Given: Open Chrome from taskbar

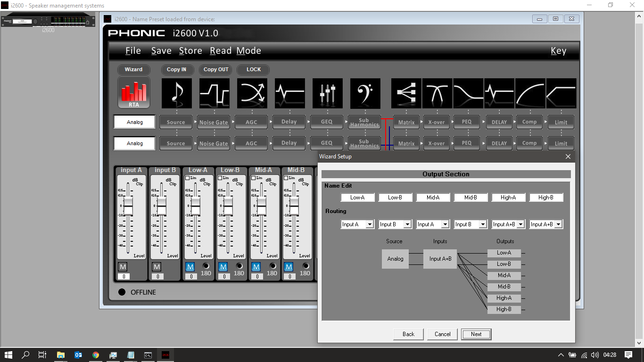Looking at the screenshot, I should [96, 355].
